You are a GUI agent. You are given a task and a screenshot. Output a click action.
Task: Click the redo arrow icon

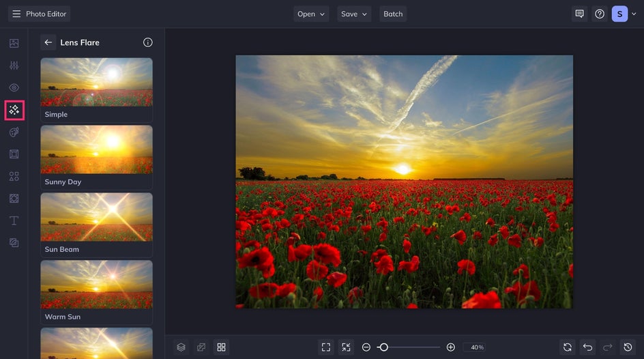608,347
